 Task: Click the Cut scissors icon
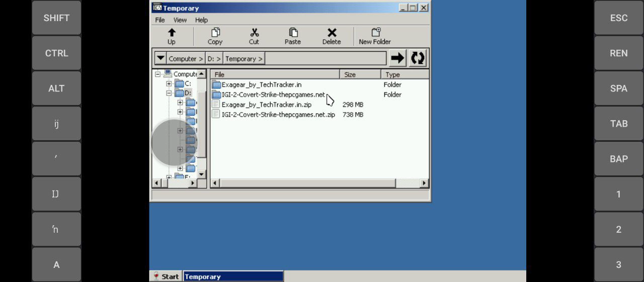(x=254, y=33)
